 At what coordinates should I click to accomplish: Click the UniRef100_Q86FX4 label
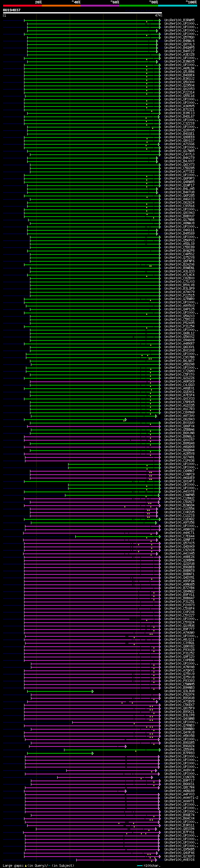click(179, 426)
